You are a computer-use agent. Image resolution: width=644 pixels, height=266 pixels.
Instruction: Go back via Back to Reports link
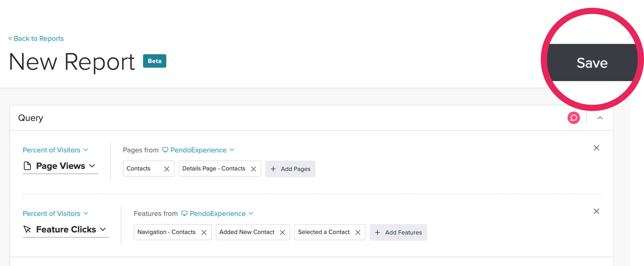pos(36,38)
